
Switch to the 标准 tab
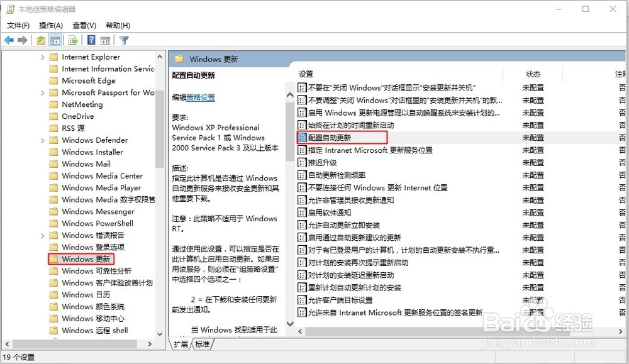click(x=203, y=344)
